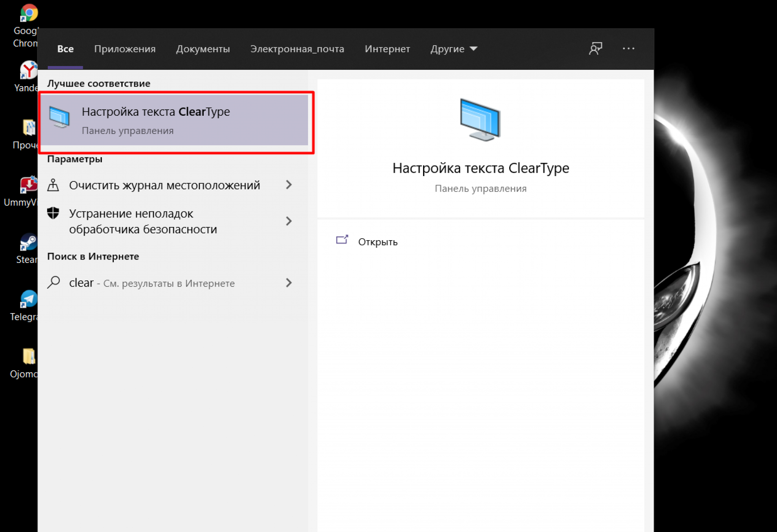Click the magnifier icon beside the clear web search

pyautogui.click(x=53, y=283)
